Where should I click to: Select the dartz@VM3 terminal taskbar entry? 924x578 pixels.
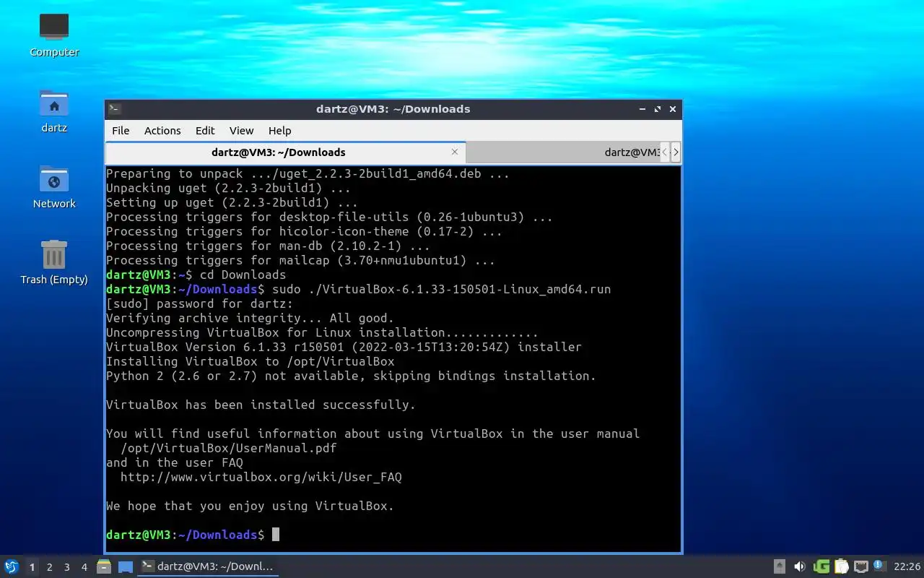click(x=208, y=566)
